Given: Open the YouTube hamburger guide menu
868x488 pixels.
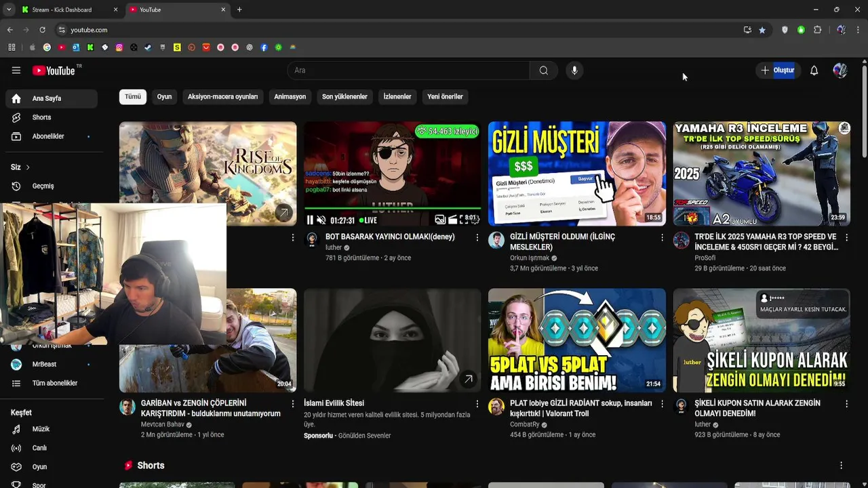Looking at the screenshot, I should point(16,70).
